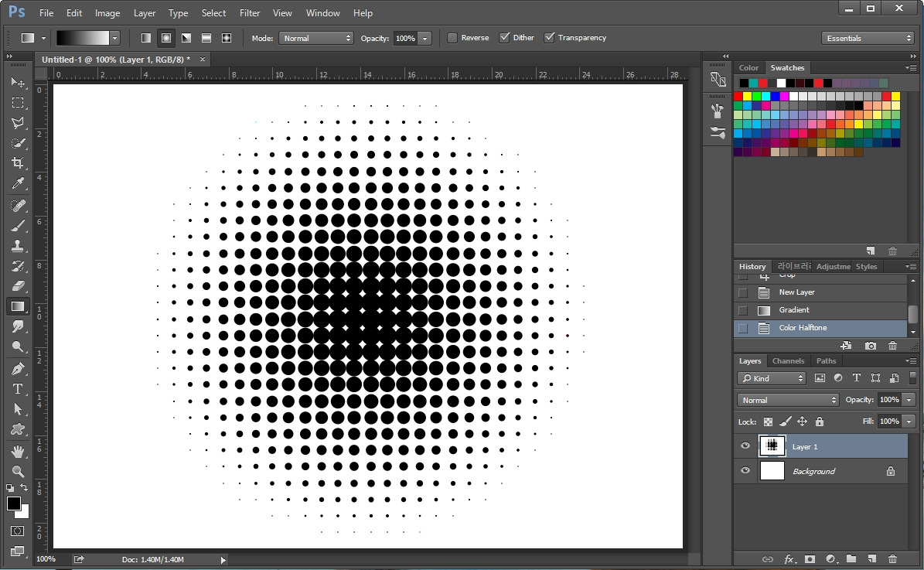Image resolution: width=924 pixels, height=570 pixels.
Task: Click the Background layer thumbnail
Action: pyautogui.click(x=772, y=471)
